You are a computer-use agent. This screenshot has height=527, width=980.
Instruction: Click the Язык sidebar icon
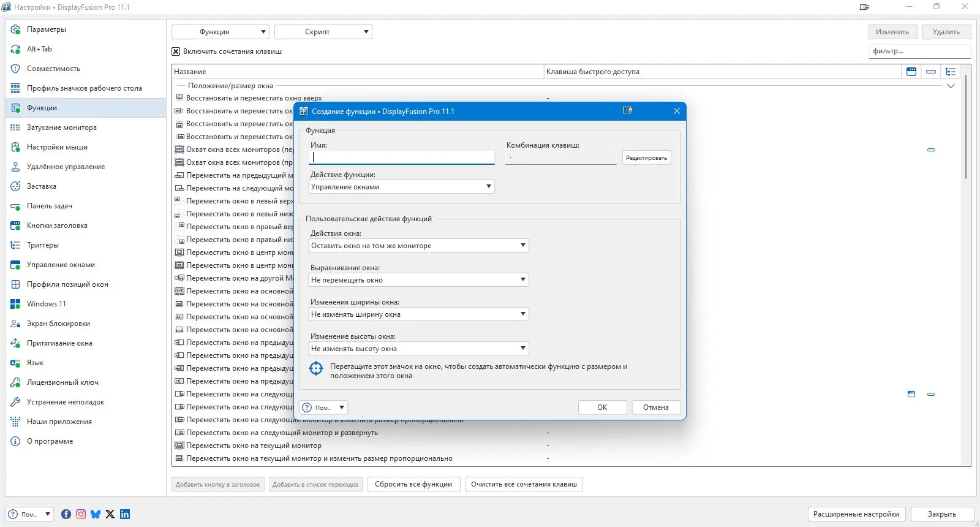click(15, 363)
